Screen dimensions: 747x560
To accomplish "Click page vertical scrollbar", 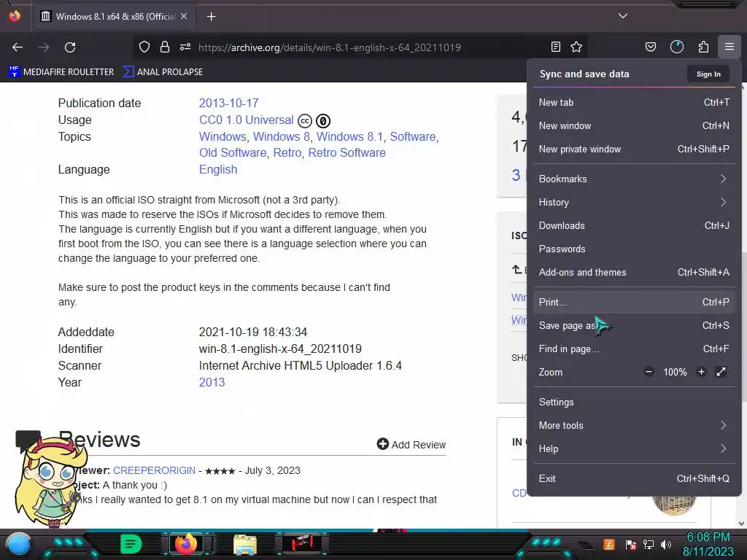I will pyautogui.click(x=742, y=305).
